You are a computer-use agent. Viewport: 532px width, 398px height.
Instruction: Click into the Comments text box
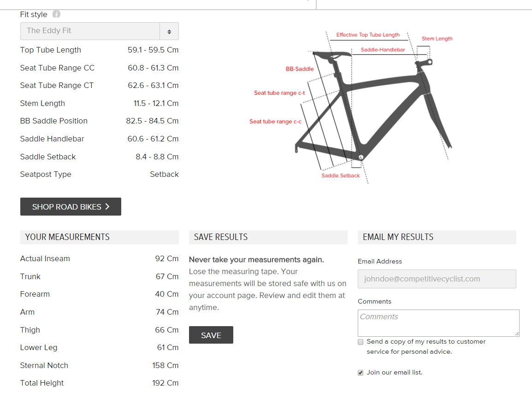coord(438,323)
